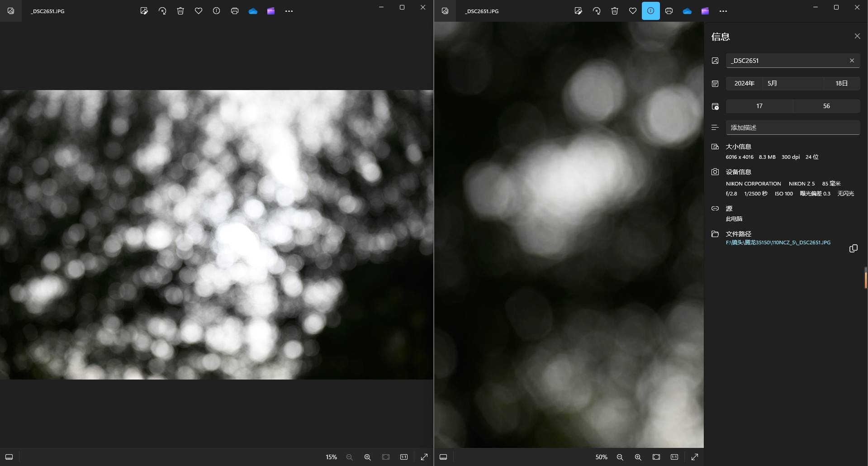Open the image editor in the 15% zoom window
This screenshot has height=466, width=868.
click(144, 11)
